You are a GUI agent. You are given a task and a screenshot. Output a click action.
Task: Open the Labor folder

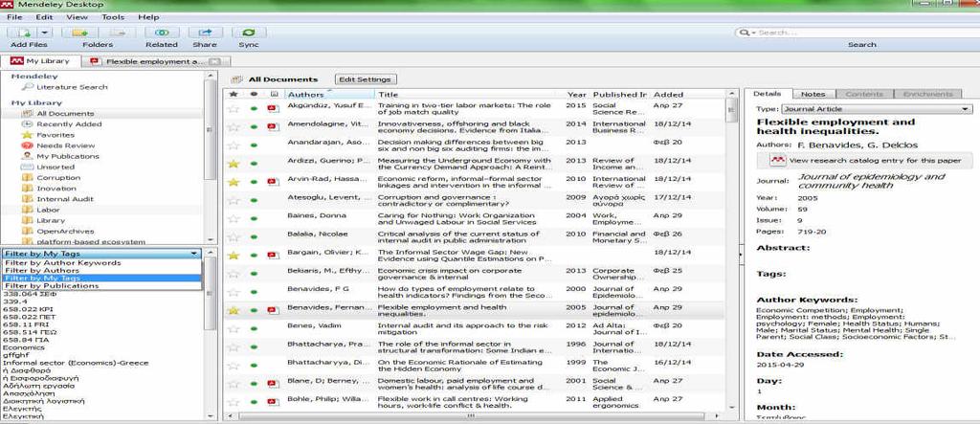[x=48, y=211]
